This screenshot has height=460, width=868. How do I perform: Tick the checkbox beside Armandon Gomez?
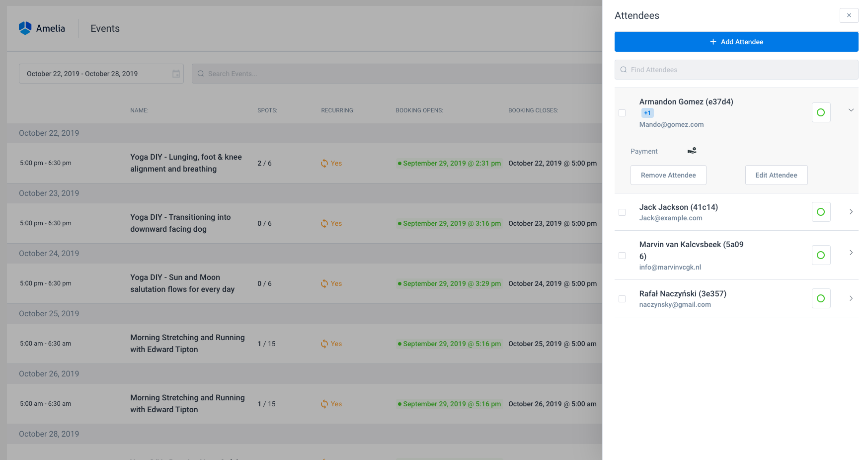point(622,113)
